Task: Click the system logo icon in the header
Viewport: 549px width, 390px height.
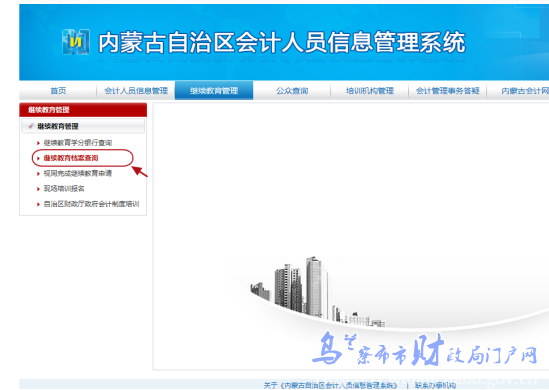Action: (x=75, y=42)
